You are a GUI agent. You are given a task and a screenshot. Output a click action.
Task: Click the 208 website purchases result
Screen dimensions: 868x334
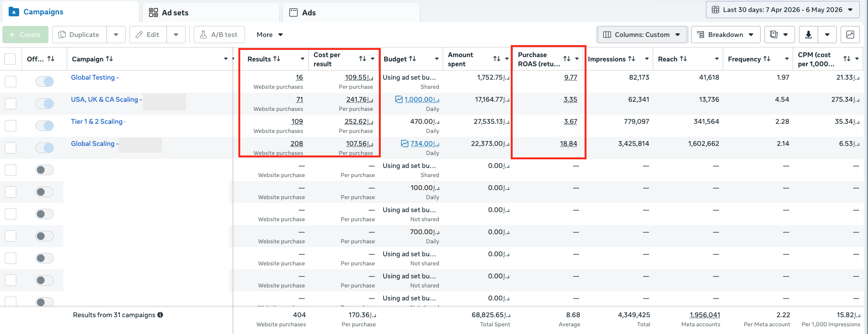[297, 143]
